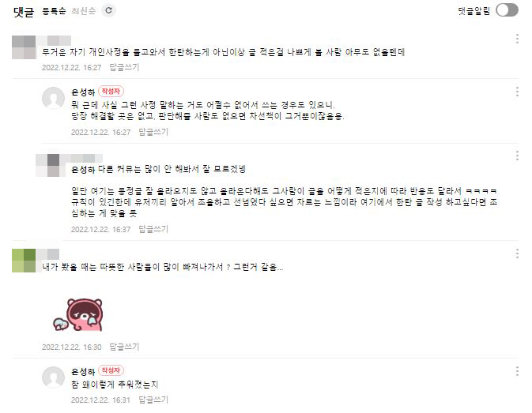Open more options for 16:27 author reply
This screenshot has width=532, height=413.
517,92
